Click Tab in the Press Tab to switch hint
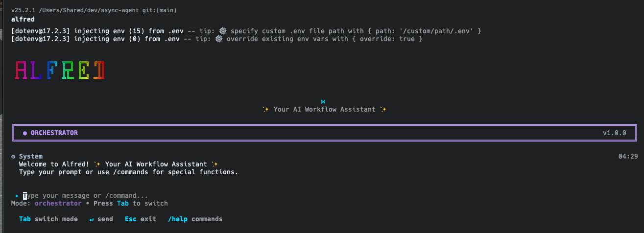The height and width of the screenshot is (233, 644). point(122,203)
